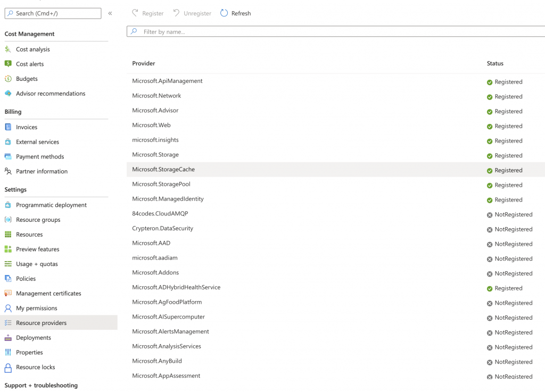Click the Unregister button label
The image size is (545, 392).
(197, 13)
